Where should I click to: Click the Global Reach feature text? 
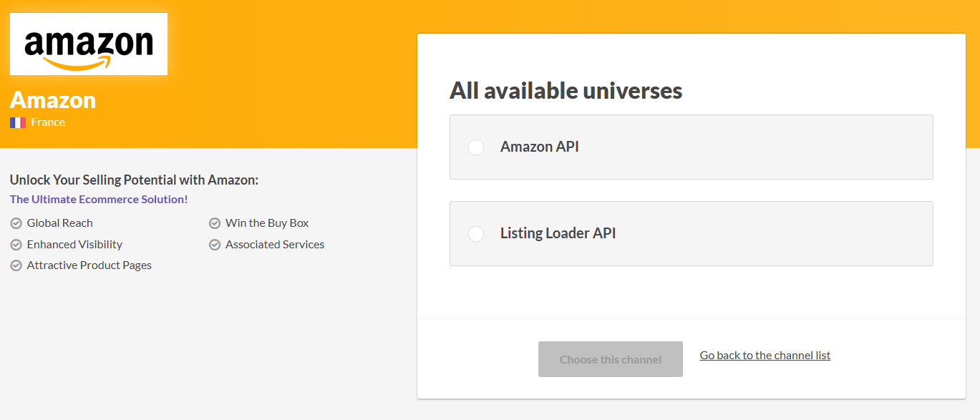59,223
